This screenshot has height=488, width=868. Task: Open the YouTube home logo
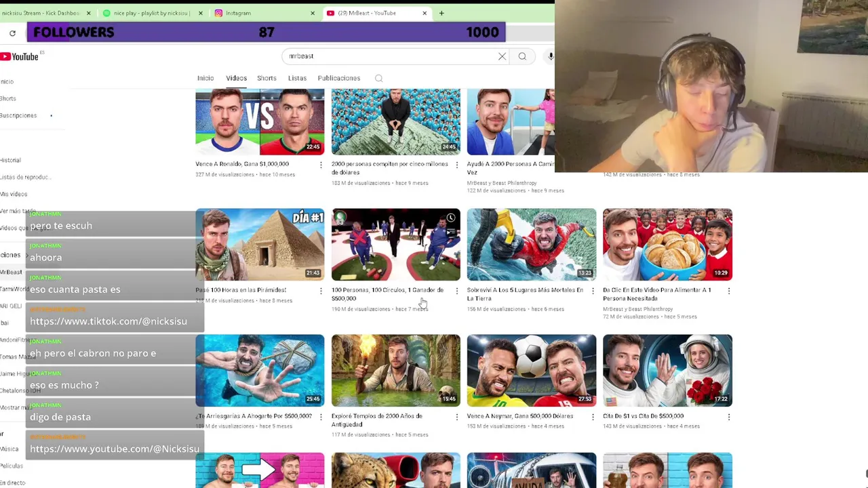20,57
